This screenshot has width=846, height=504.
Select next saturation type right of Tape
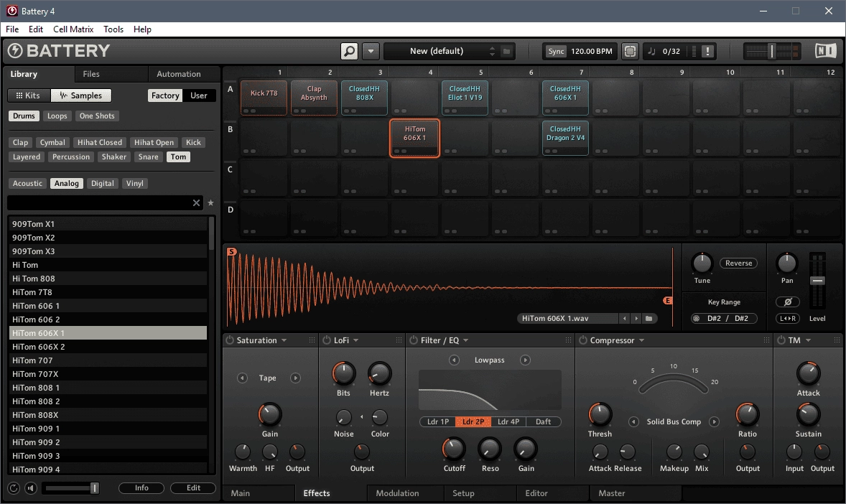(295, 378)
